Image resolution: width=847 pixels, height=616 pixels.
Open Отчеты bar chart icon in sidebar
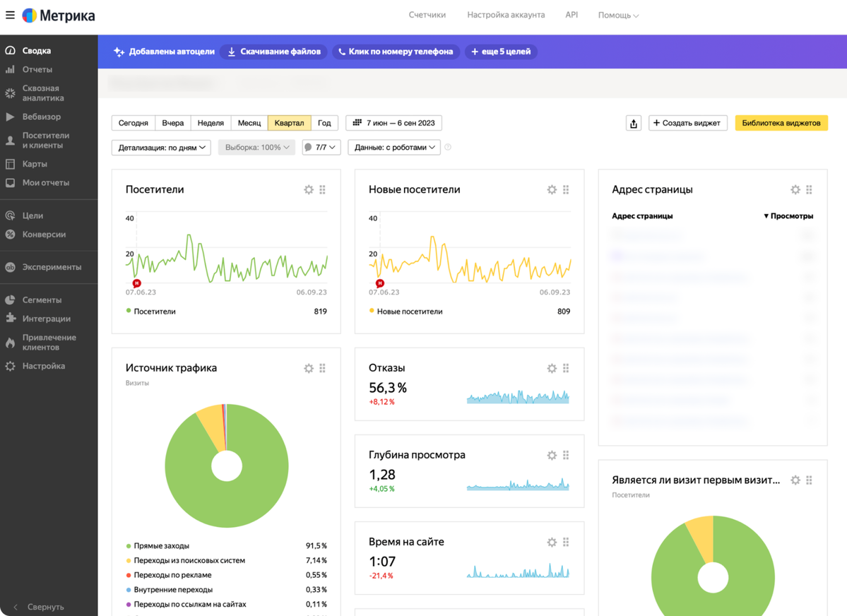(10, 69)
